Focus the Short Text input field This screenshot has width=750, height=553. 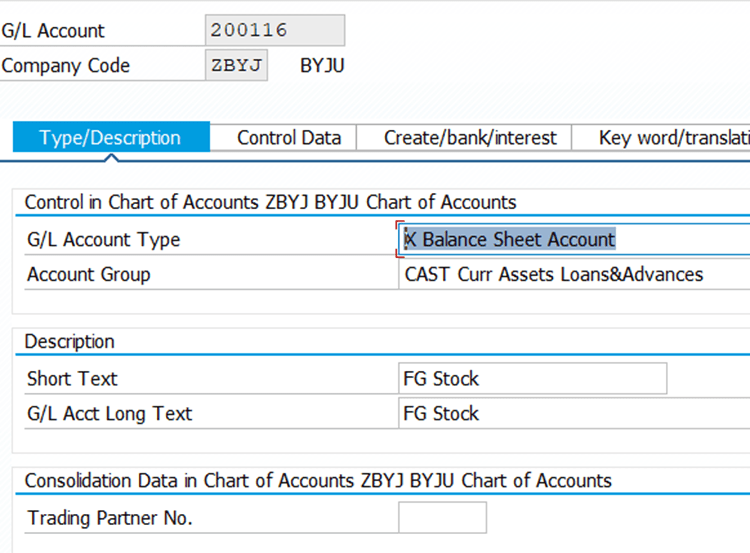pyautogui.click(x=532, y=379)
